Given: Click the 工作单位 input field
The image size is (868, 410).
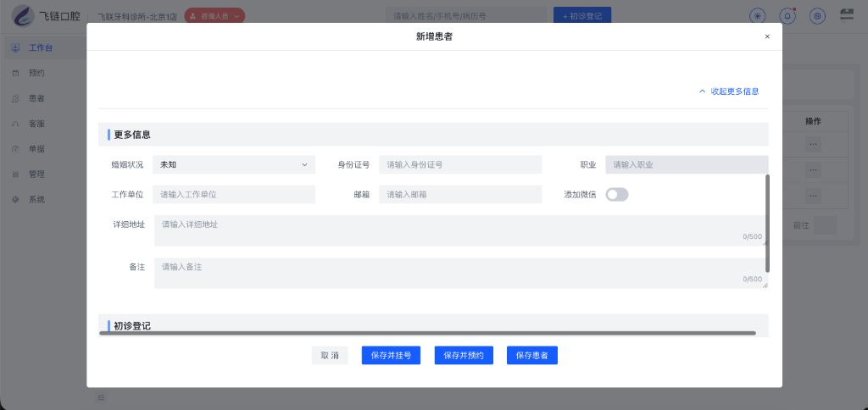Looking at the screenshot, I should click(234, 194).
